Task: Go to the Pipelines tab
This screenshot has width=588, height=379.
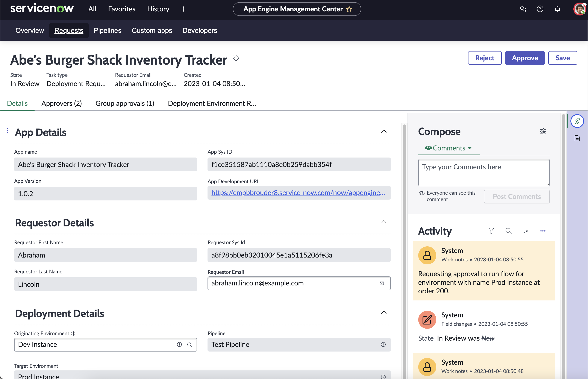Action: click(x=108, y=30)
